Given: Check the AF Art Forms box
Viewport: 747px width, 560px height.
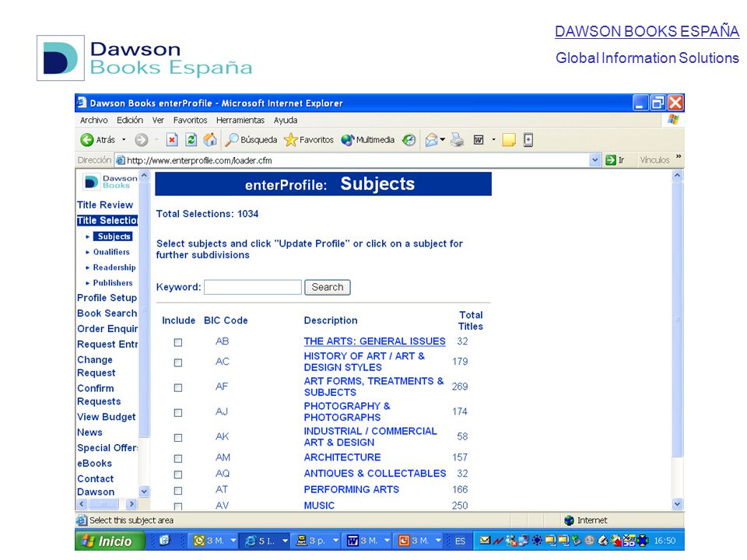Looking at the screenshot, I should tap(178, 387).
